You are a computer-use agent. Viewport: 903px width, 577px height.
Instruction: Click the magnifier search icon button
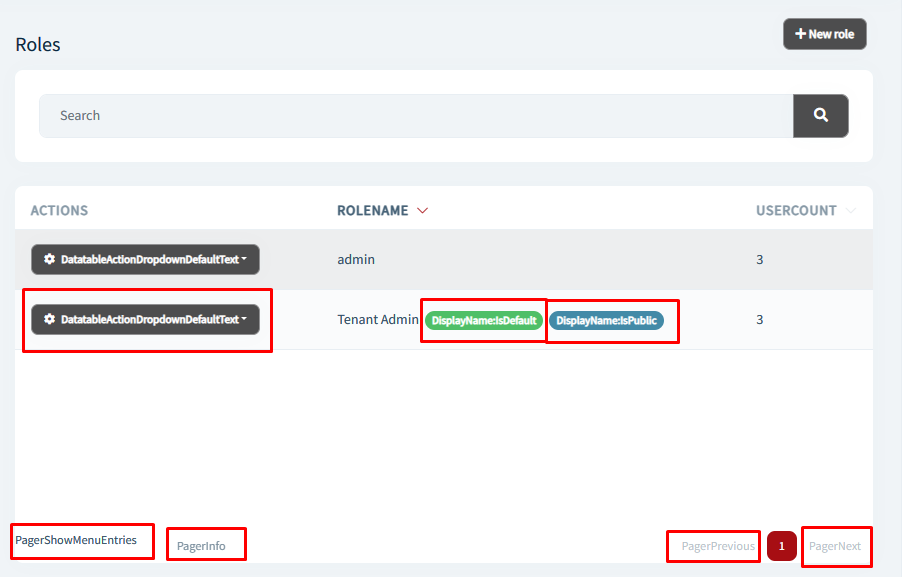pos(820,116)
